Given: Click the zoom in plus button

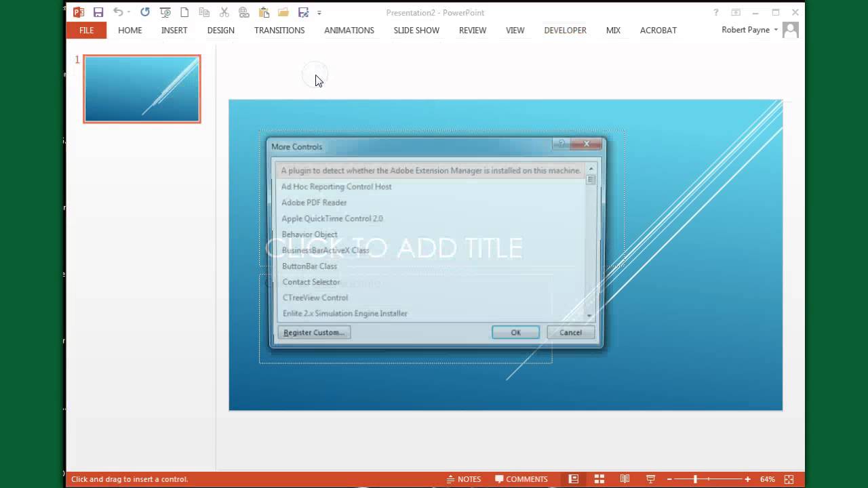Looking at the screenshot, I should [x=747, y=479].
